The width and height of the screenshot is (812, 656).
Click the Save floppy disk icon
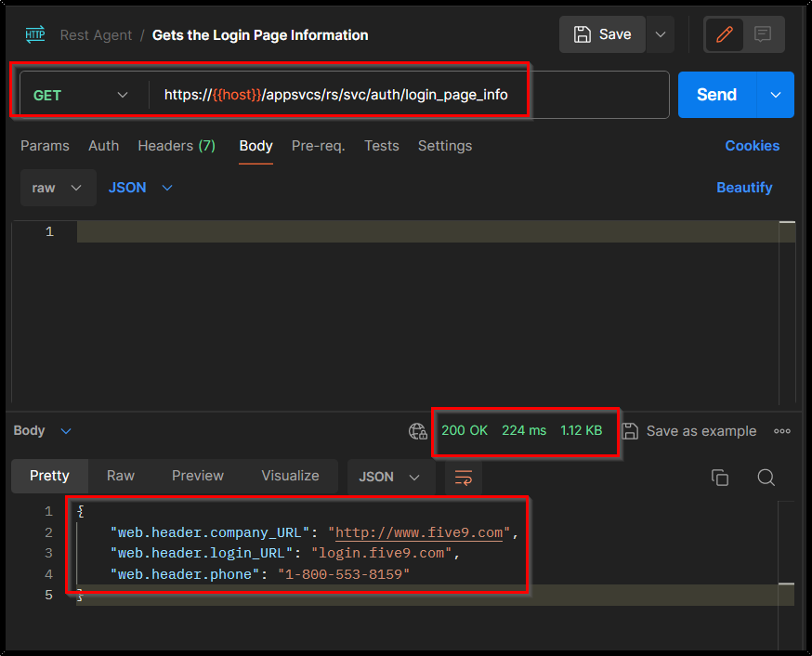(x=583, y=34)
